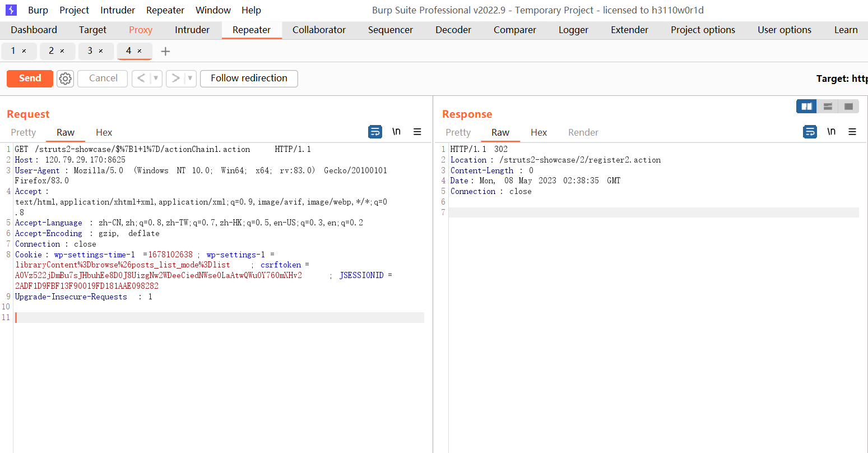868x453 pixels.
Task: Place cursor on empty request line 11
Action: click(219, 317)
